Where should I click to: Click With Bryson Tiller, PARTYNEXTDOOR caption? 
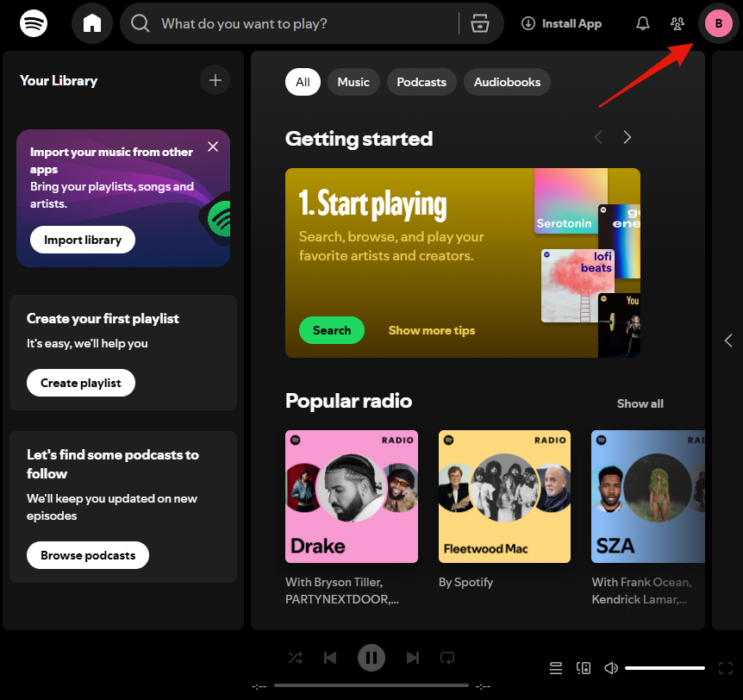click(342, 591)
